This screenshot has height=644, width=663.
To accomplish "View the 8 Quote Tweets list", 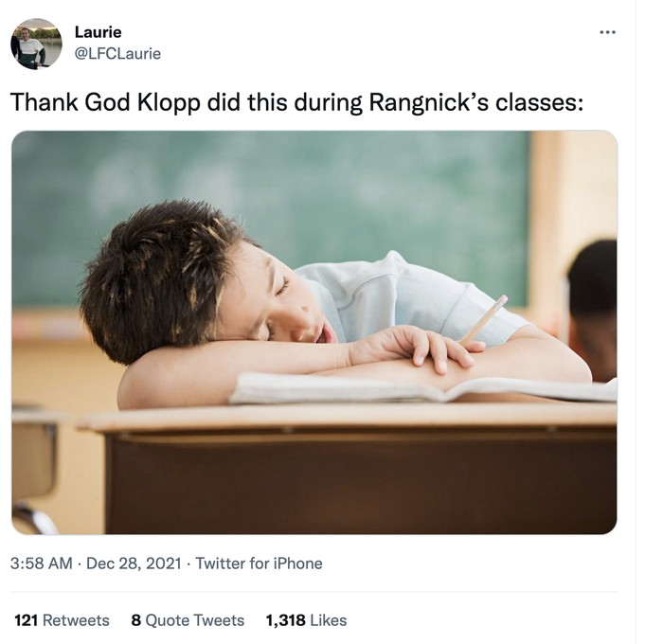I will [x=188, y=620].
